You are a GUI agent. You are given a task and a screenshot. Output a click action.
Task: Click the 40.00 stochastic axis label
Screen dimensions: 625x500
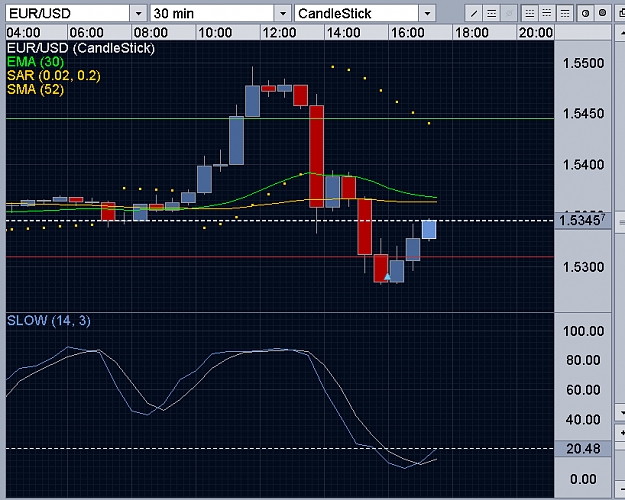[583, 419]
